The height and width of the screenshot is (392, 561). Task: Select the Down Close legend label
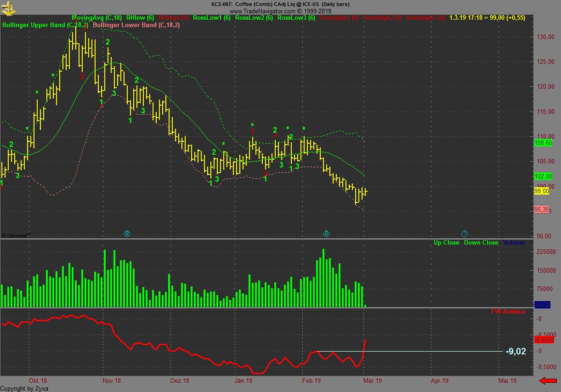click(x=481, y=242)
